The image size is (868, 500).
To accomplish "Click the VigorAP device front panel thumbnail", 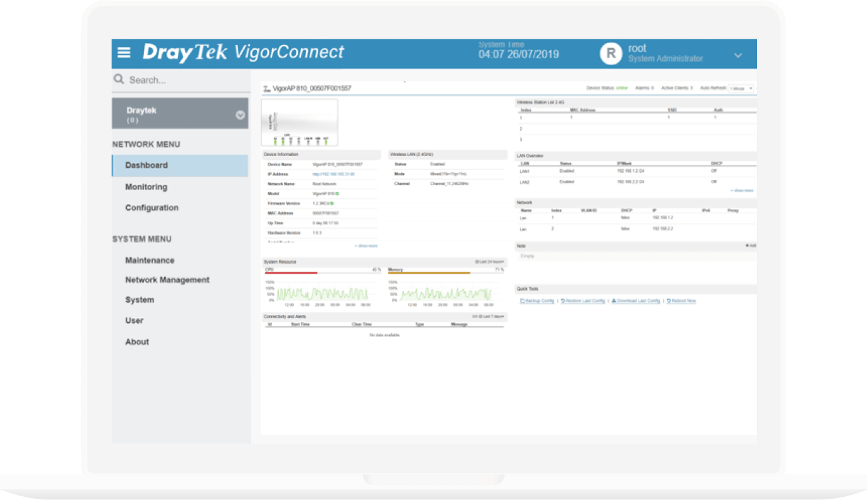I will tap(299, 122).
